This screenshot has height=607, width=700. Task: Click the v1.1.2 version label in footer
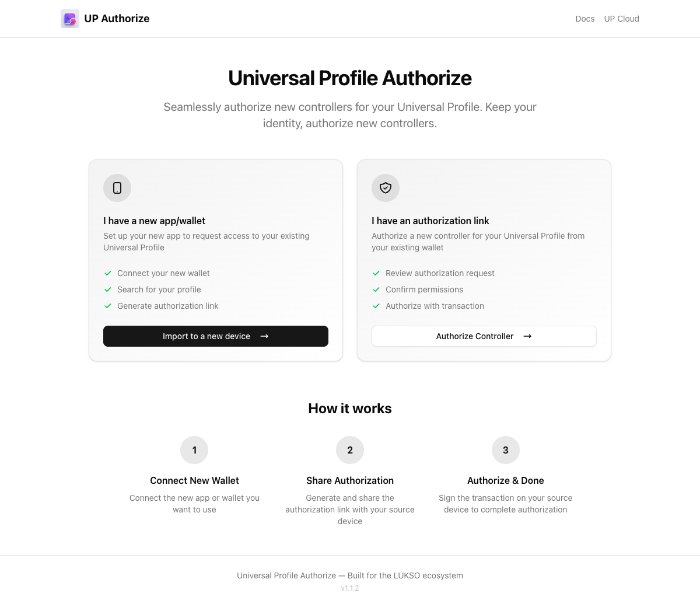[x=350, y=588]
